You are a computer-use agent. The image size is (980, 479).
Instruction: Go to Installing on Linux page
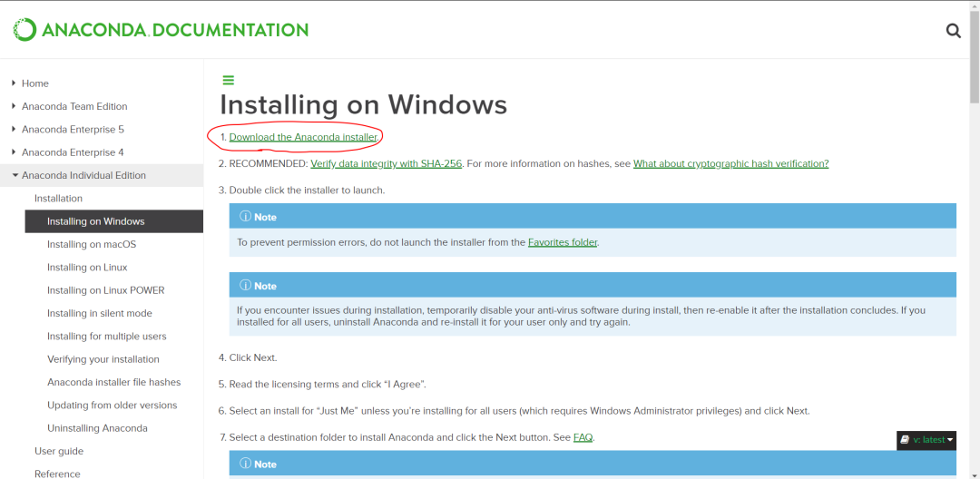pyautogui.click(x=87, y=268)
